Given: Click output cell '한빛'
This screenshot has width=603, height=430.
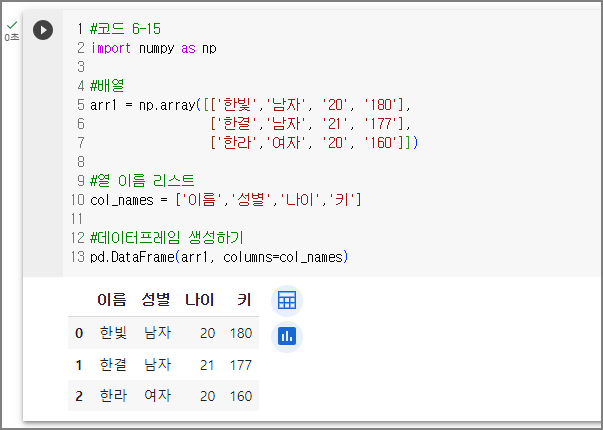Looking at the screenshot, I should point(113,333).
